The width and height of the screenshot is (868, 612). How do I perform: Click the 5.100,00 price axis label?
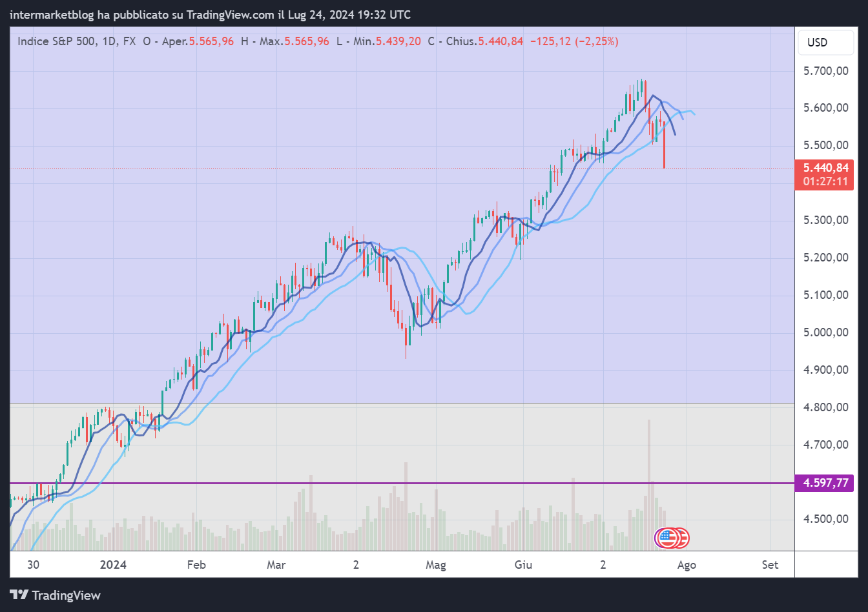tap(825, 295)
